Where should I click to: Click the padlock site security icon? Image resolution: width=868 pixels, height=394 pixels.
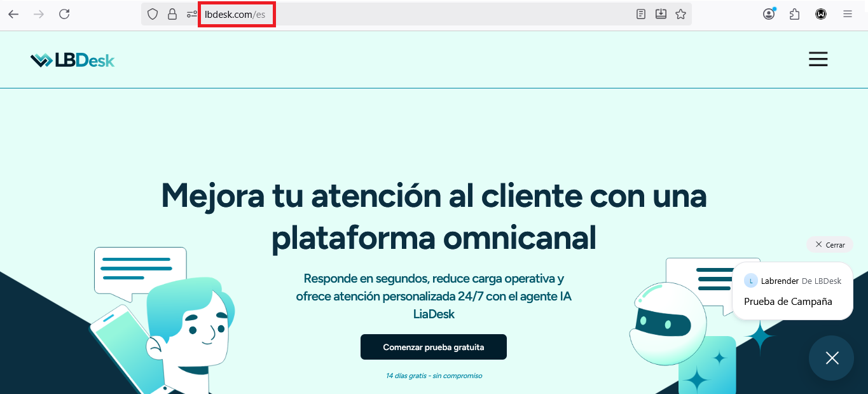pos(172,14)
